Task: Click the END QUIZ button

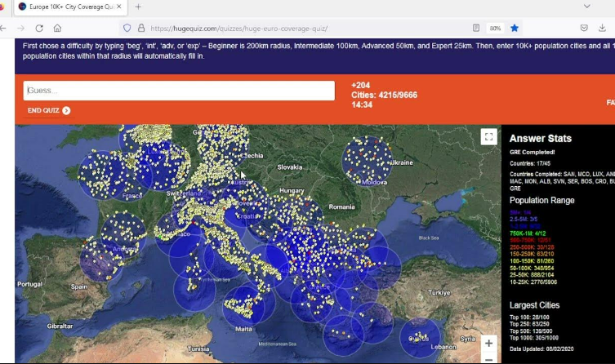Action: coord(49,110)
